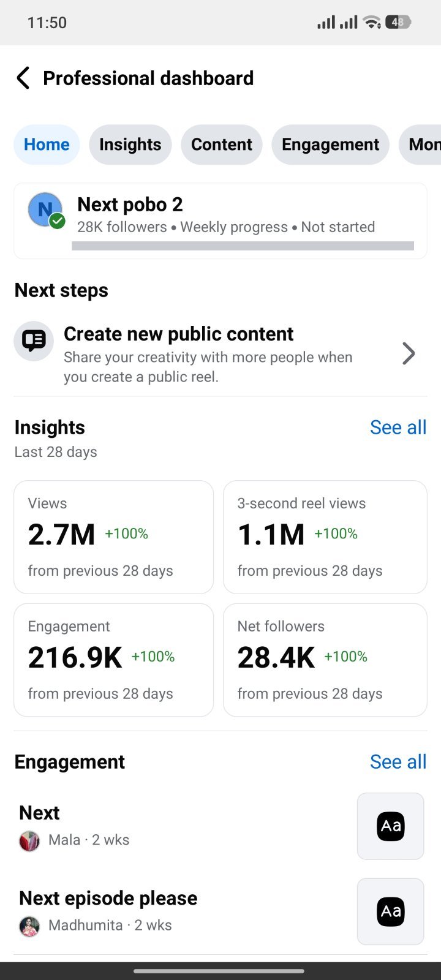This screenshot has height=980, width=441.
Task: Tap Madhumita's profile picture
Action: click(x=29, y=925)
